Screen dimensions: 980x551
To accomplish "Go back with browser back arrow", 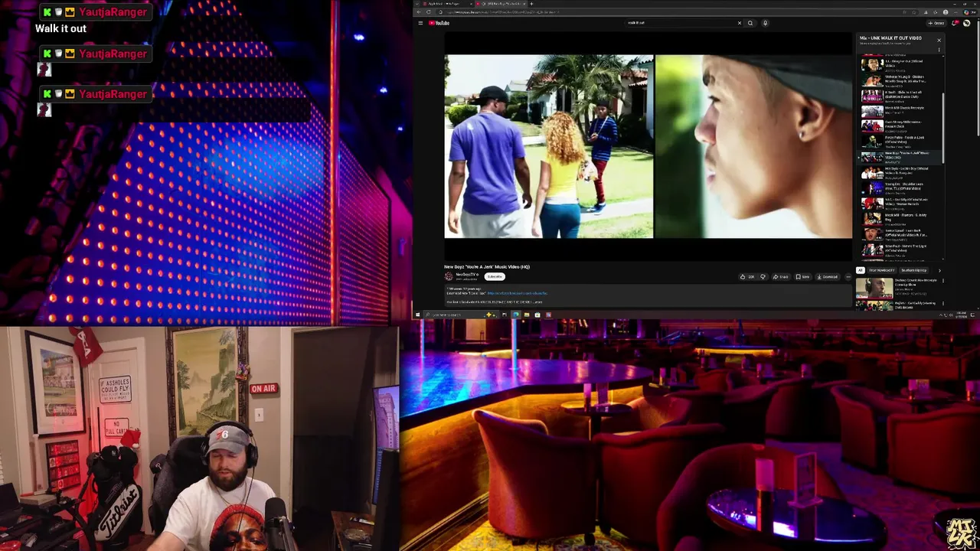I will click(x=419, y=12).
